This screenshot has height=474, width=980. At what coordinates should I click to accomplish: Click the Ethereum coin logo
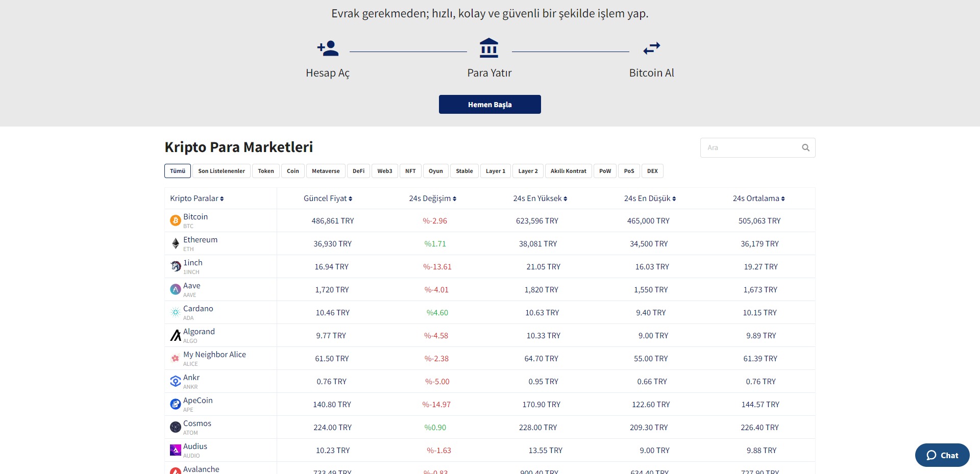[x=175, y=243]
